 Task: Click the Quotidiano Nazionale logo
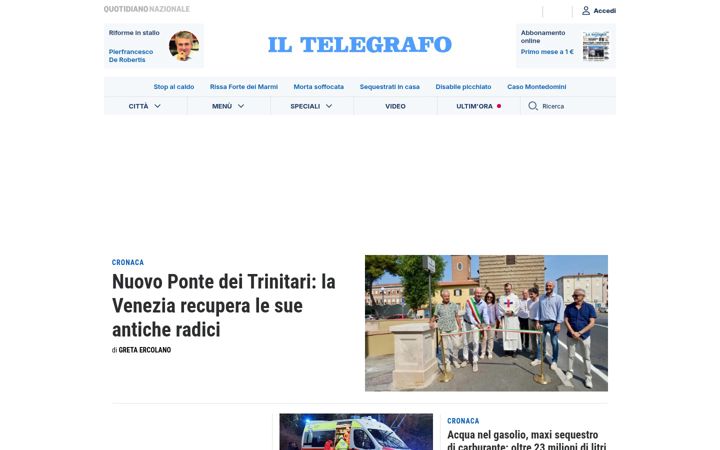(146, 9)
